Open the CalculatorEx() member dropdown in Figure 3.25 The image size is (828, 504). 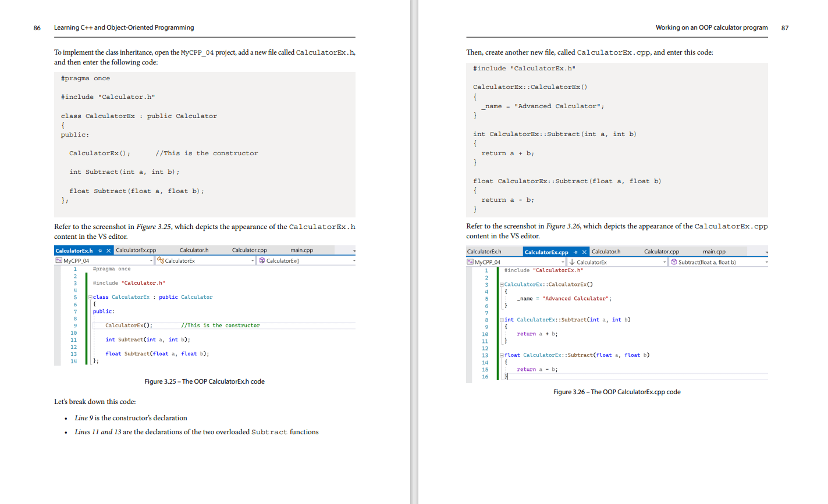click(x=354, y=260)
